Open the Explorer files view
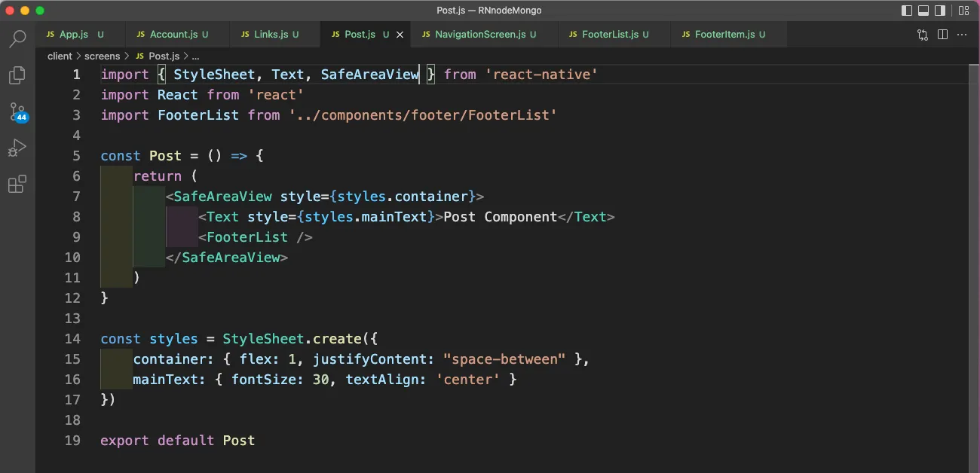Viewport: 980px width, 473px height. [x=17, y=75]
